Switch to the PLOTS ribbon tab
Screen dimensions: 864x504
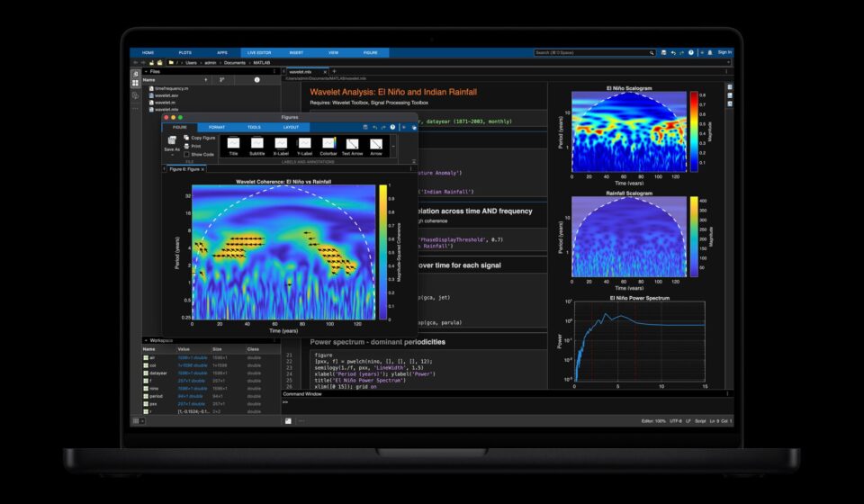tap(184, 53)
